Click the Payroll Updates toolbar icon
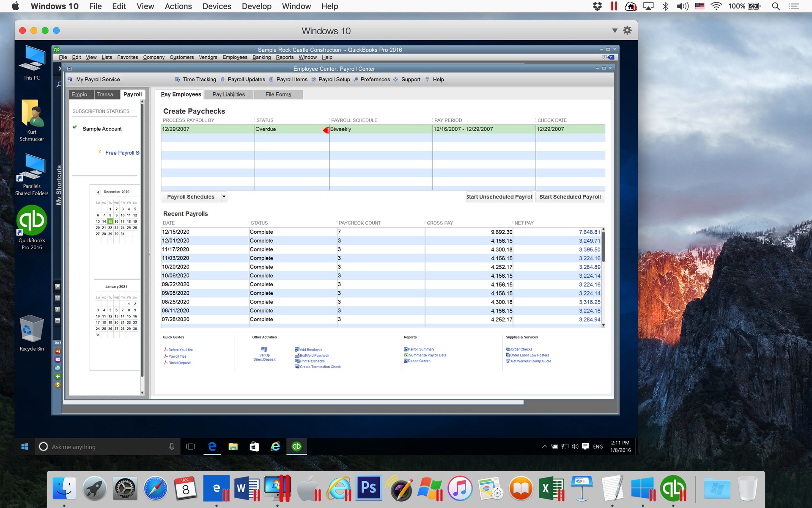 click(x=222, y=79)
